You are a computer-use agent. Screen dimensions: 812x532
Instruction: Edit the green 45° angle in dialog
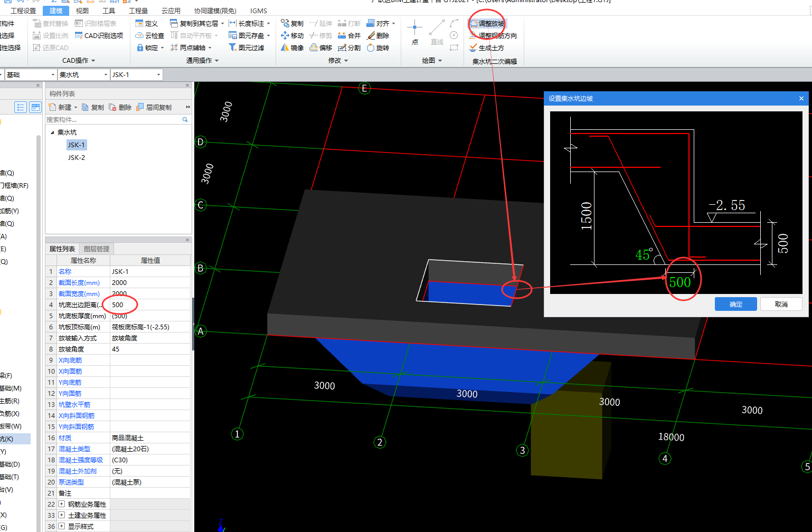644,254
